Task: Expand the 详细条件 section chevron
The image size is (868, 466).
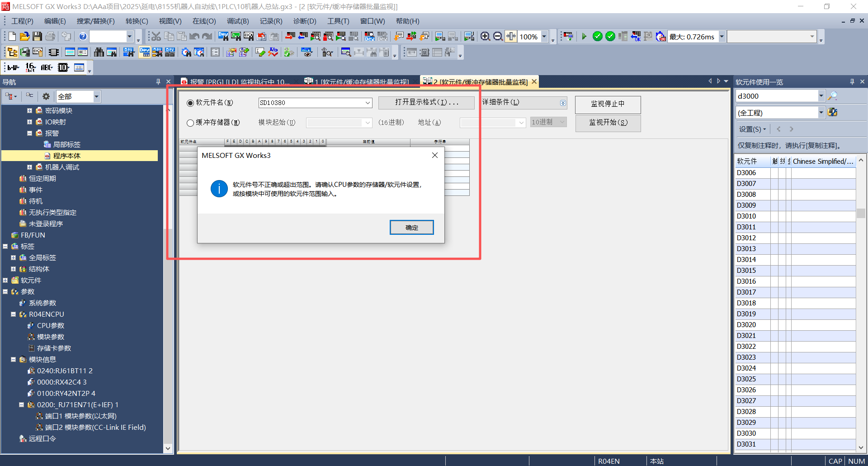Action: pos(563,103)
